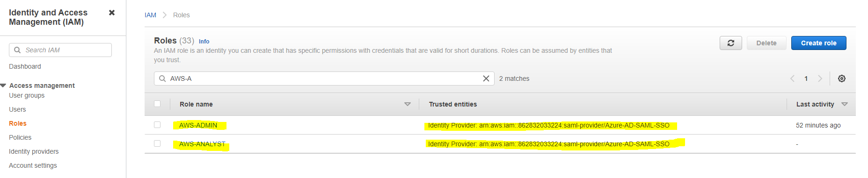Click the refresh roles icon button
This screenshot has width=868, height=178.
[730, 43]
